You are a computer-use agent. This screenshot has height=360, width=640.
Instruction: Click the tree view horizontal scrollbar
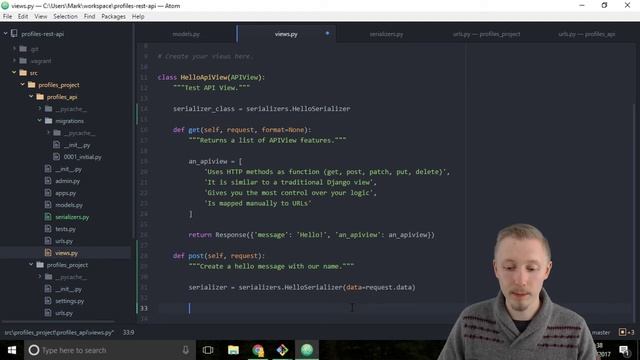click(x=58, y=322)
